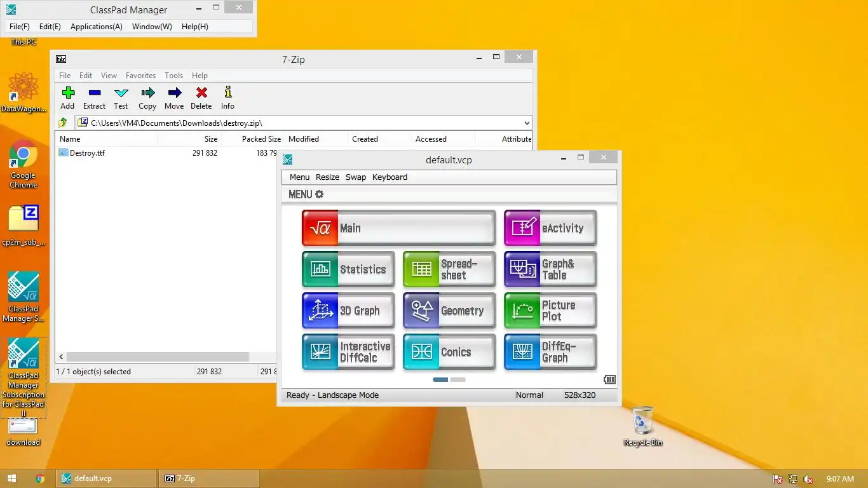Click Chrome icon in the taskbar
The image size is (868, 488).
pyautogui.click(x=40, y=478)
